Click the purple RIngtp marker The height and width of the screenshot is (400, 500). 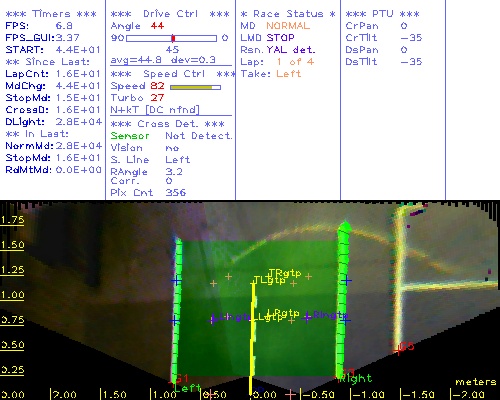click(330, 315)
